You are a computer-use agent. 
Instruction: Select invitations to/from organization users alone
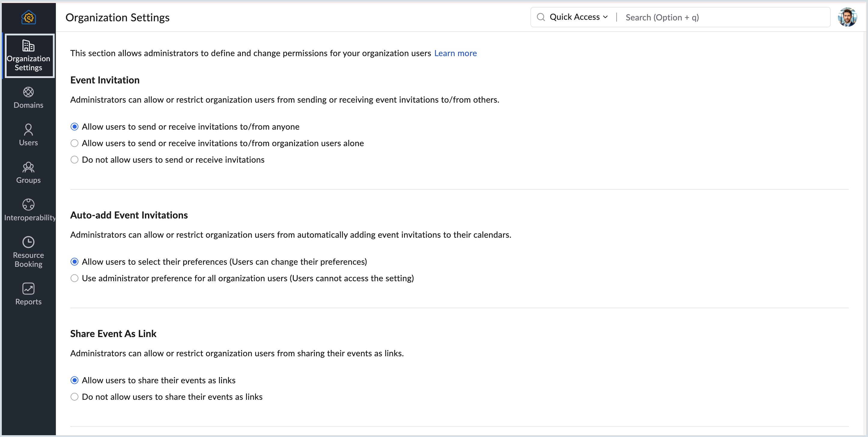pyautogui.click(x=74, y=143)
